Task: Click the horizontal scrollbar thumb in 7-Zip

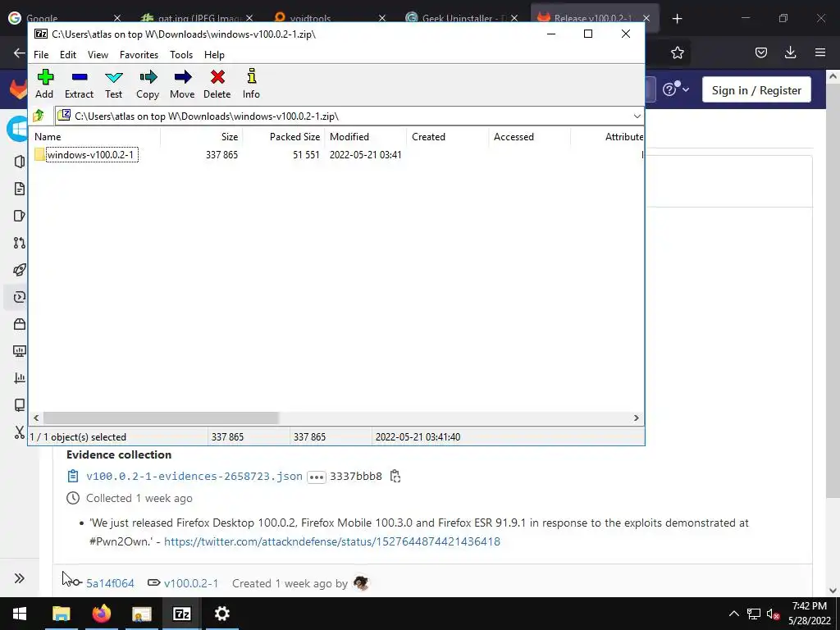Action: [x=161, y=418]
